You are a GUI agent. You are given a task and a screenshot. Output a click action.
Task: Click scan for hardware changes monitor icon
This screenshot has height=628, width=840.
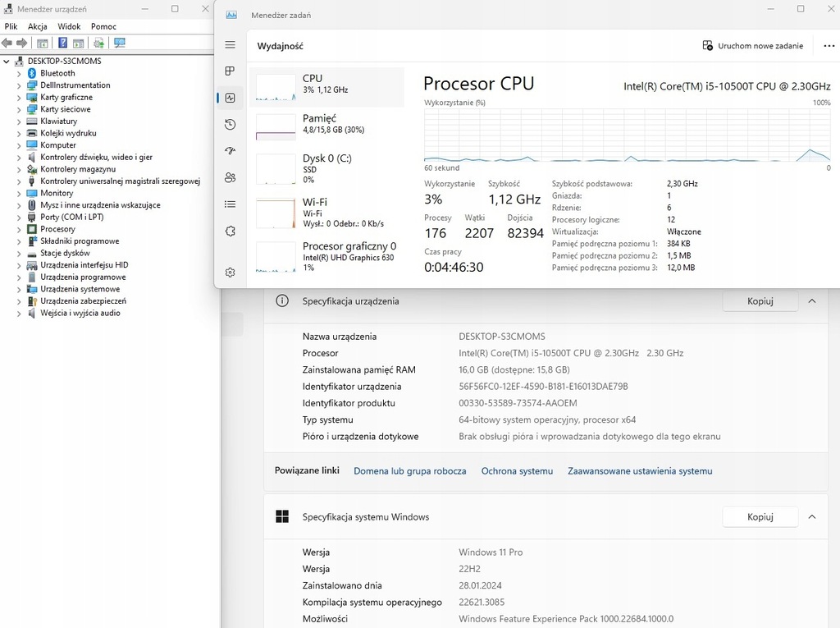coord(120,43)
